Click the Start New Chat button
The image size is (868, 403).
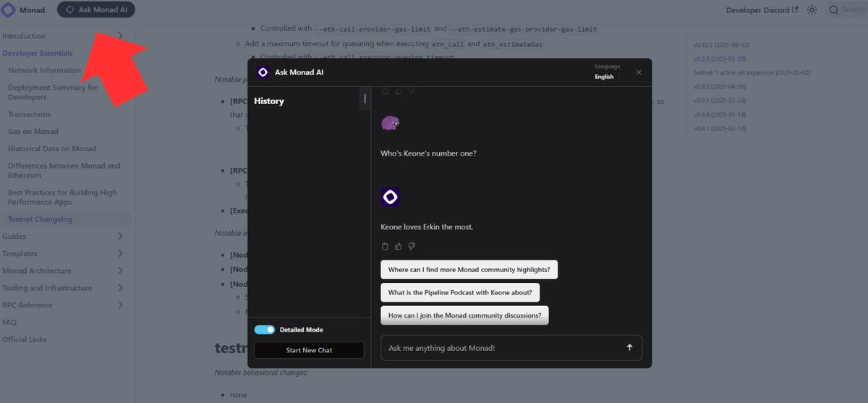[309, 350]
